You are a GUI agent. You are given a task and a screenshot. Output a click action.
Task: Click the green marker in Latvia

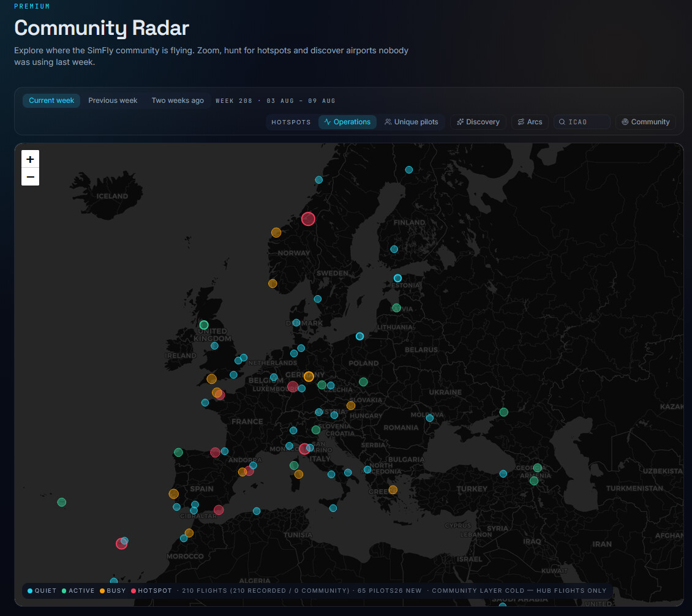click(397, 308)
